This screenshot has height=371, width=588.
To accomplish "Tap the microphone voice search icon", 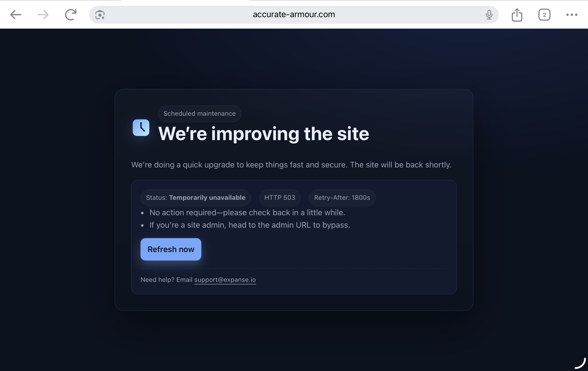I will (x=489, y=15).
